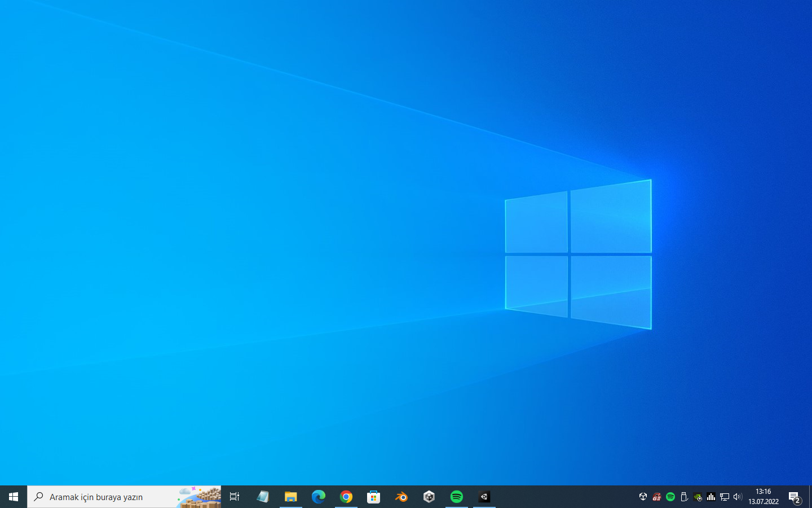Open the Windows Start menu
This screenshot has width=812, height=508.
click(14, 497)
